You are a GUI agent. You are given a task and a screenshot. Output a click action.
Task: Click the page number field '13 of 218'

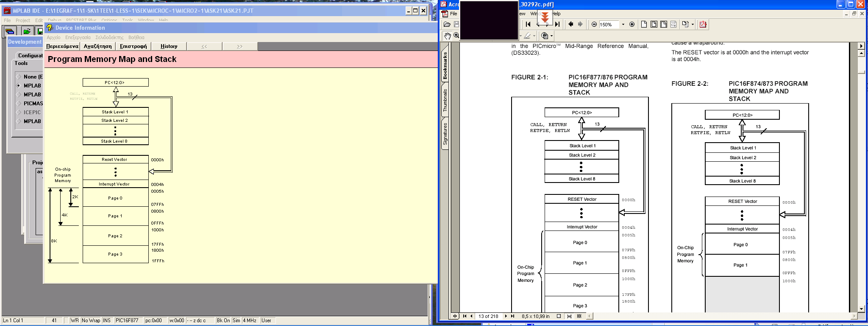(x=488, y=316)
